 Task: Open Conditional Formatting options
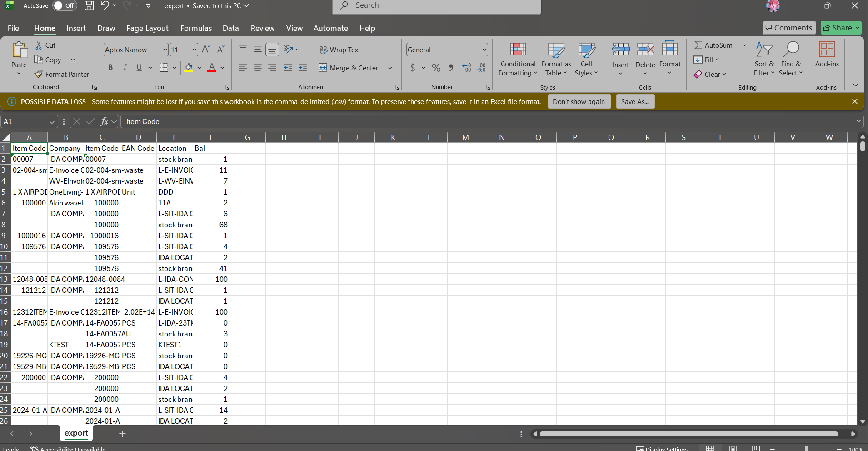tap(517, 59)
